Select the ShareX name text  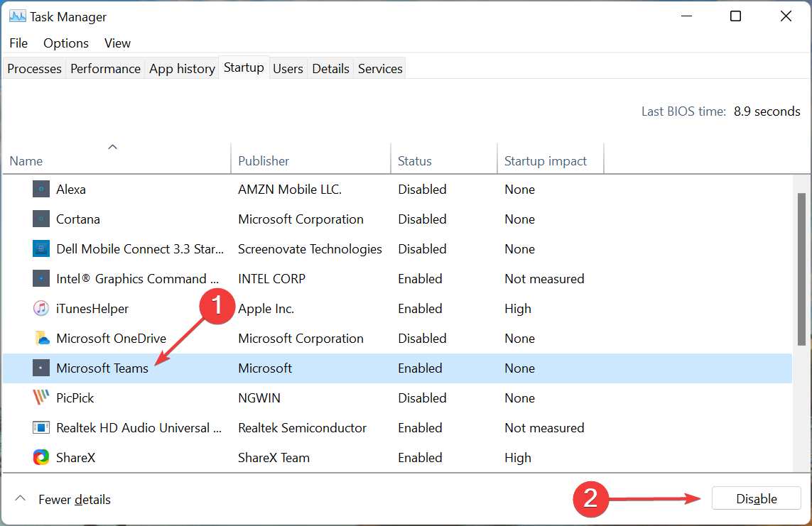[75, 458]
